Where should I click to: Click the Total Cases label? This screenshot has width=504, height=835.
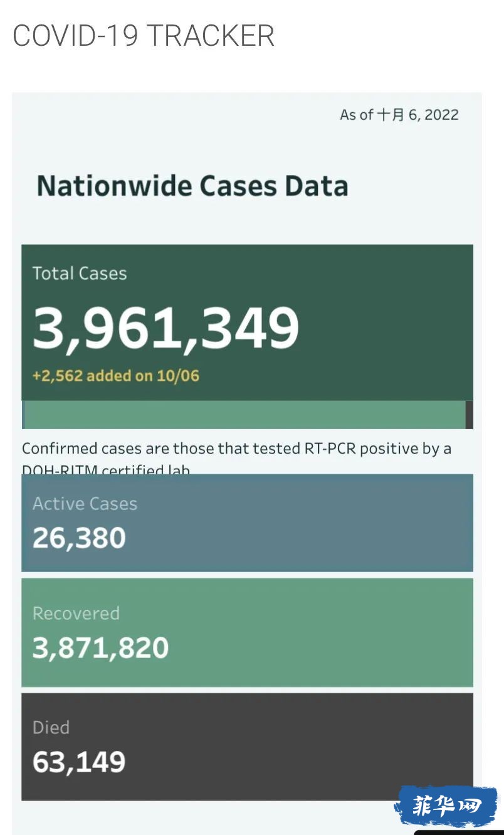(x=80, y=274)
